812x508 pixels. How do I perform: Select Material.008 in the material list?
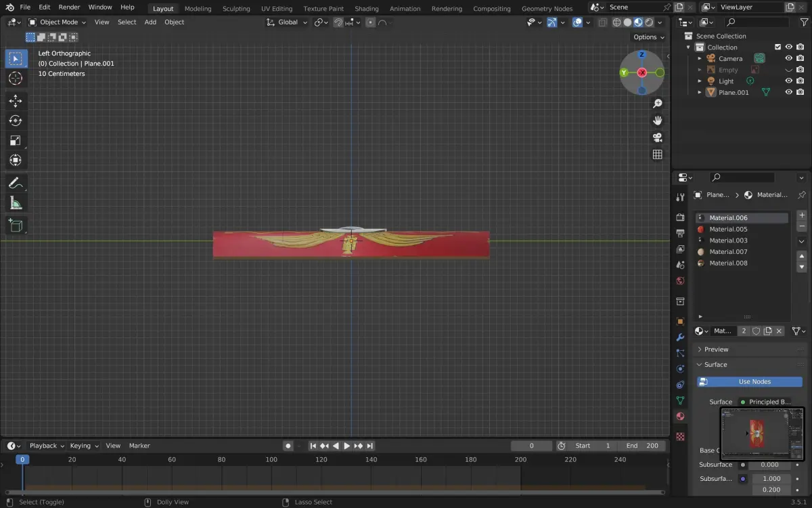(x=742, y=263)
